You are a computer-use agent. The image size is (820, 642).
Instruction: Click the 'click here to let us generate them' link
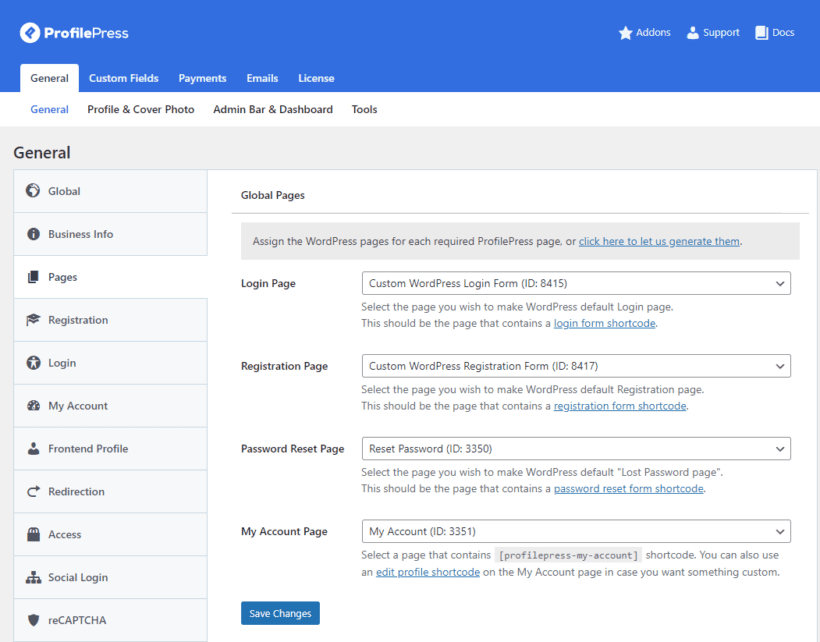pos(659,242)
